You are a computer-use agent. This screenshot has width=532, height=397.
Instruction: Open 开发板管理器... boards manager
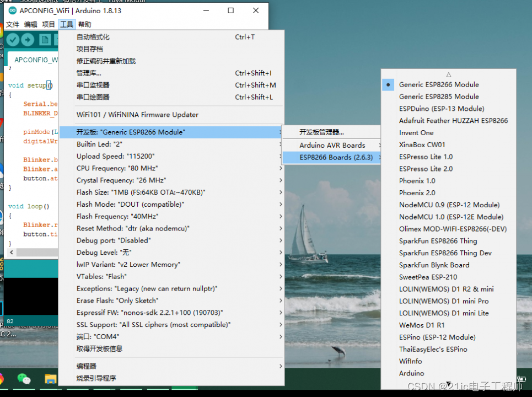click(331, 132)
